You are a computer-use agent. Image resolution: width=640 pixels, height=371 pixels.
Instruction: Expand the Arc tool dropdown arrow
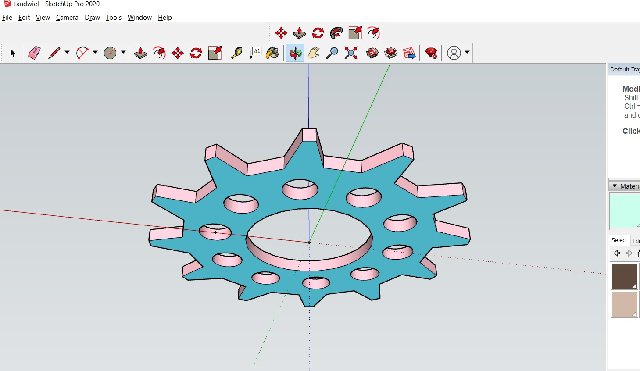click(x=95, y=52)
